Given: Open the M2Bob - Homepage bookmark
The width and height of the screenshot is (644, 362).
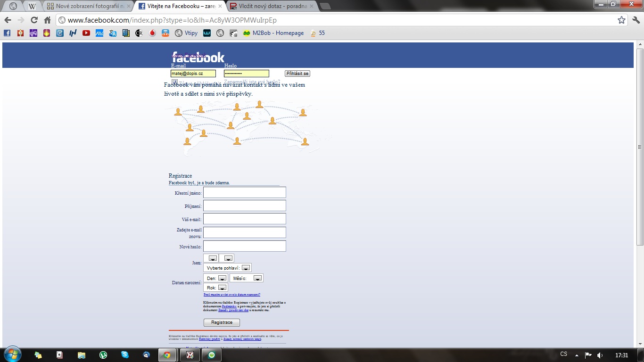Looking at the screenshot, I should coord(273,33).
